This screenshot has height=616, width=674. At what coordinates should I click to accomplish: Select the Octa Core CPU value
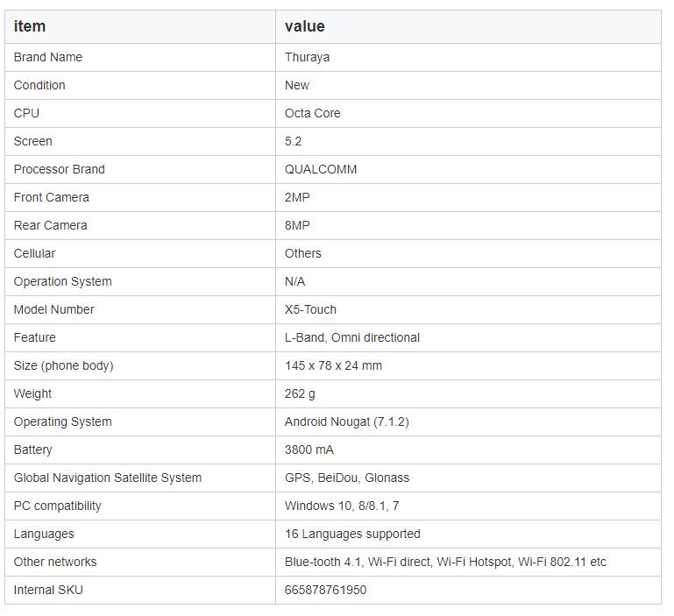[x=313, y=113]
